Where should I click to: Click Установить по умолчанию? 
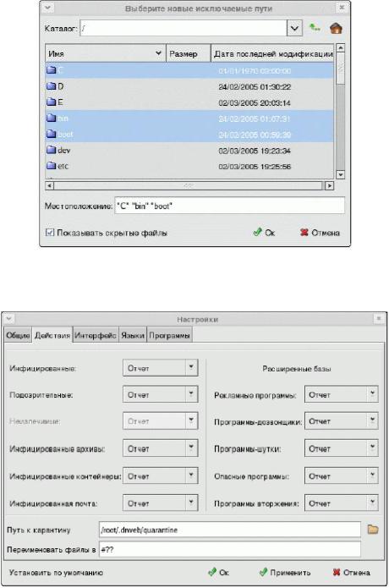pyautogui.click(x=56, y=572)
